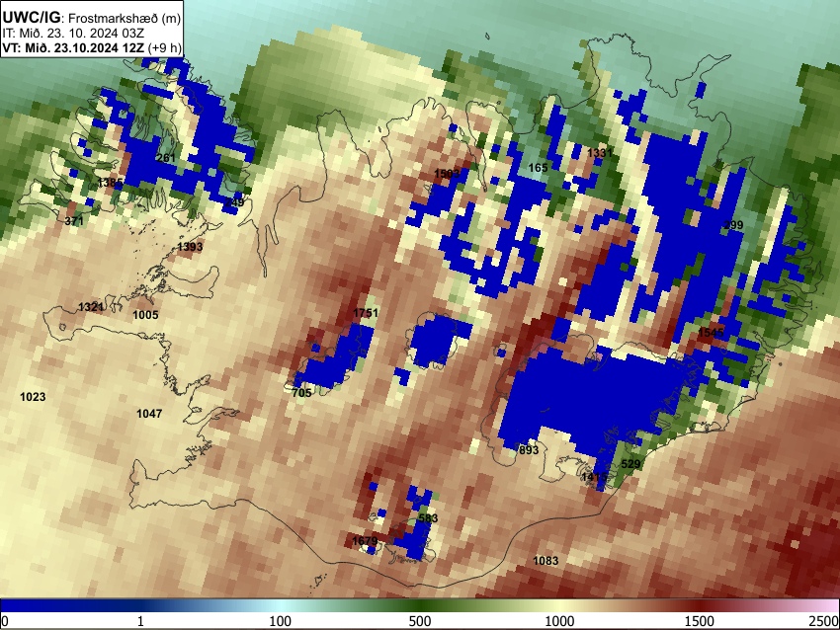Viewport: 840px width, 630px height.
Task: Click the map value "1415"
Action: pos(595,476)
